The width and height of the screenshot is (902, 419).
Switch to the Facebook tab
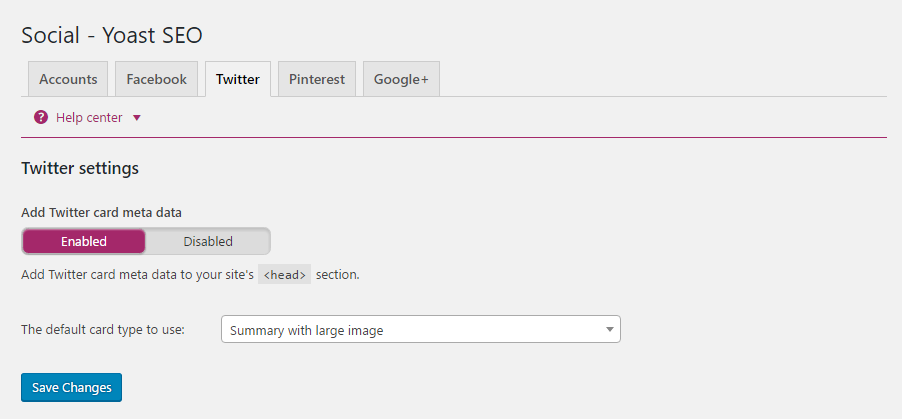tap(156, 79)
